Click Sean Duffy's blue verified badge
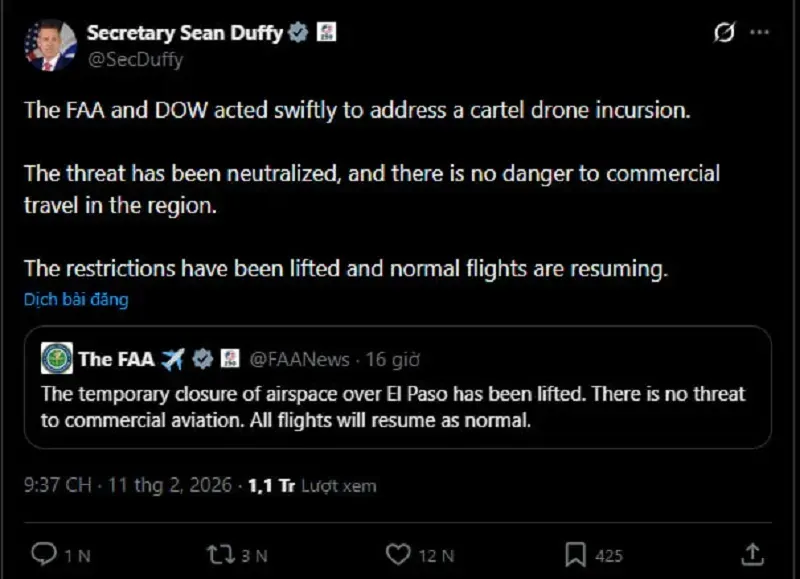 tap(297, 32)
